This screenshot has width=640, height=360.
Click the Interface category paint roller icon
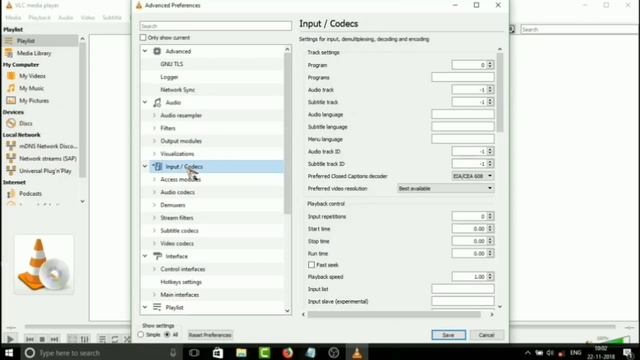click(157, 256)
